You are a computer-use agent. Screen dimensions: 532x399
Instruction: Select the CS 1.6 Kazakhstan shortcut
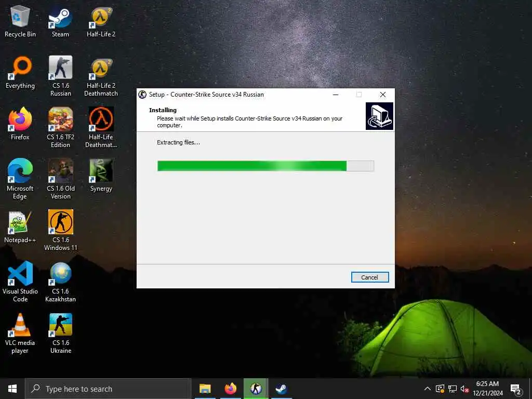60,282
